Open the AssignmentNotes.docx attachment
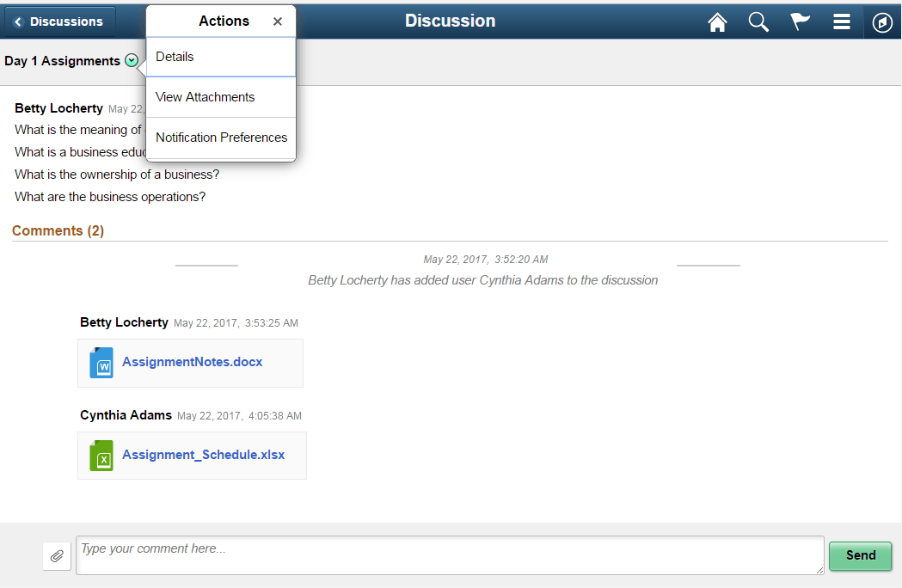 click(193, 361)
